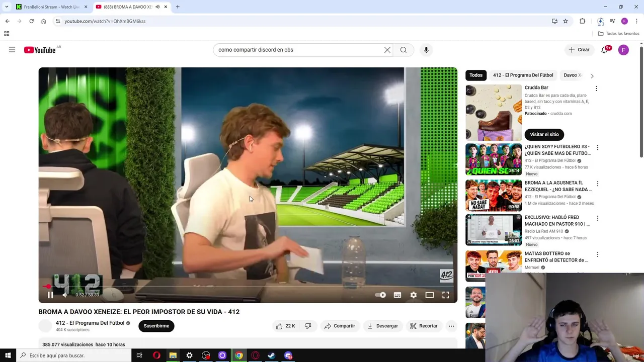
Task: Click the address bar URL
Action: (x=105, y=21)
